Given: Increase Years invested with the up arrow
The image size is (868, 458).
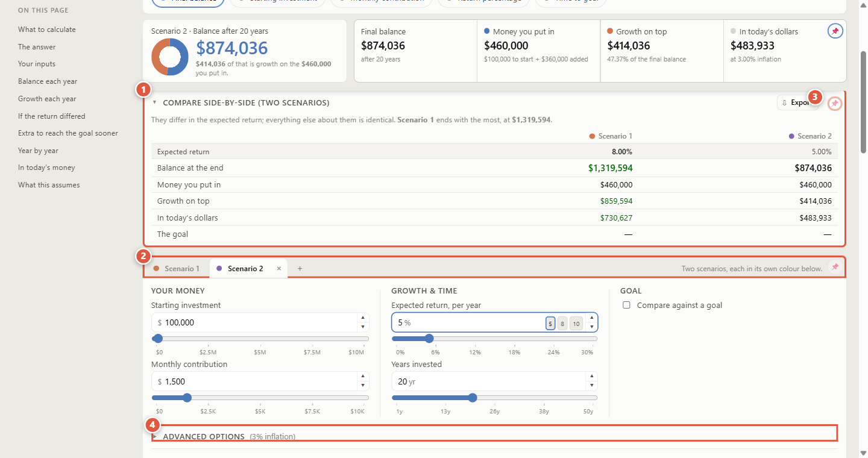Looking at the screenshot, I should pyautogui.click(x=591, y=377).
